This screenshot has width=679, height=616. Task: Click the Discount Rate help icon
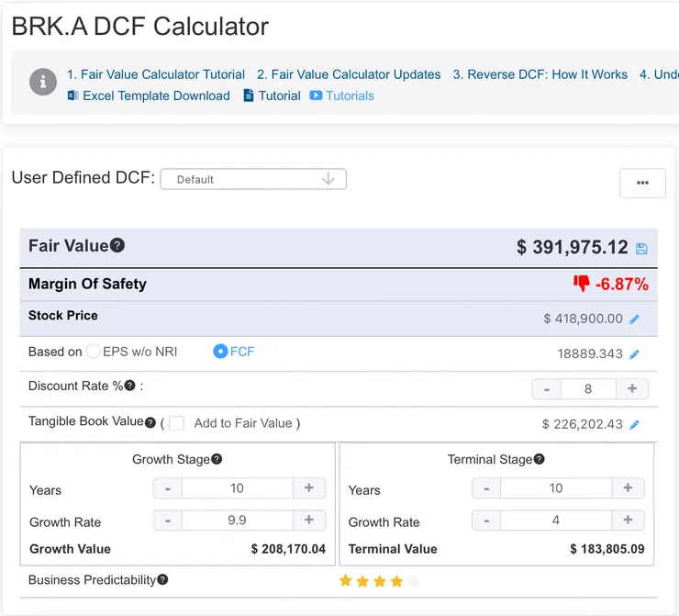coord(130,386)
